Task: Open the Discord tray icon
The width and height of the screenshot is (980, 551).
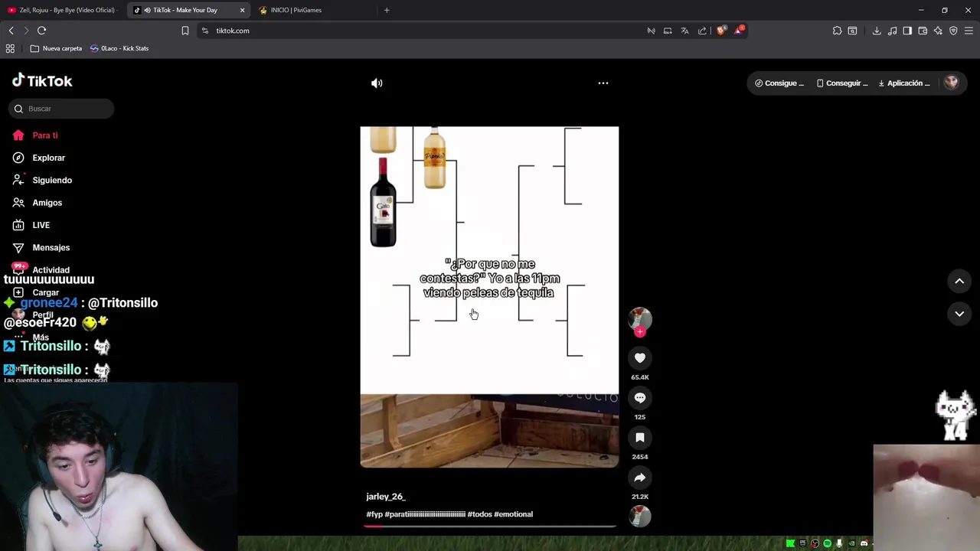Action: pyautogui.click(x=864, y=543)
